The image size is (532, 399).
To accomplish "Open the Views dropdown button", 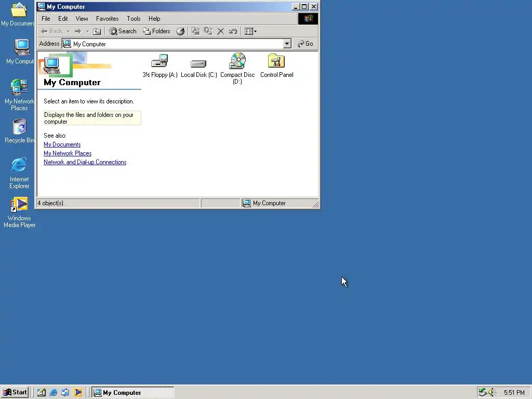I will pyautogui.click(x=251, y=31).
